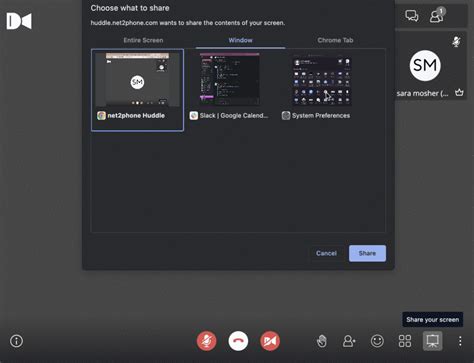Click the muted mic icon on sara mosher tile

click(456, 42)
